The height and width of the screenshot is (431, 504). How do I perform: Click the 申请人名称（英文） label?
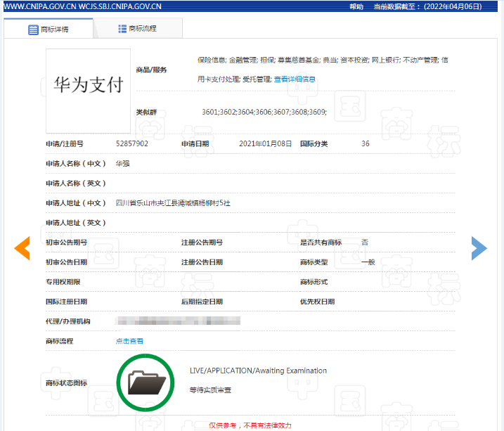76,184
